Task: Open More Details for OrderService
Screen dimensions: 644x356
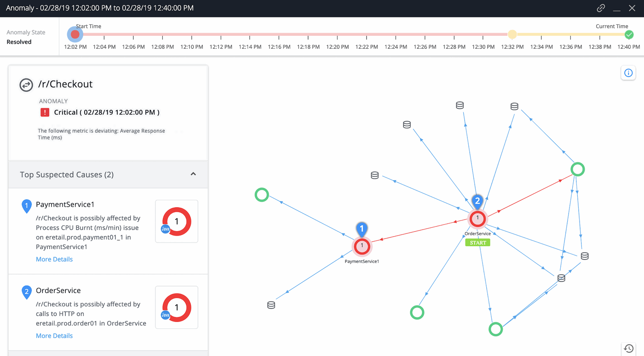Action: tap(54, 336)
